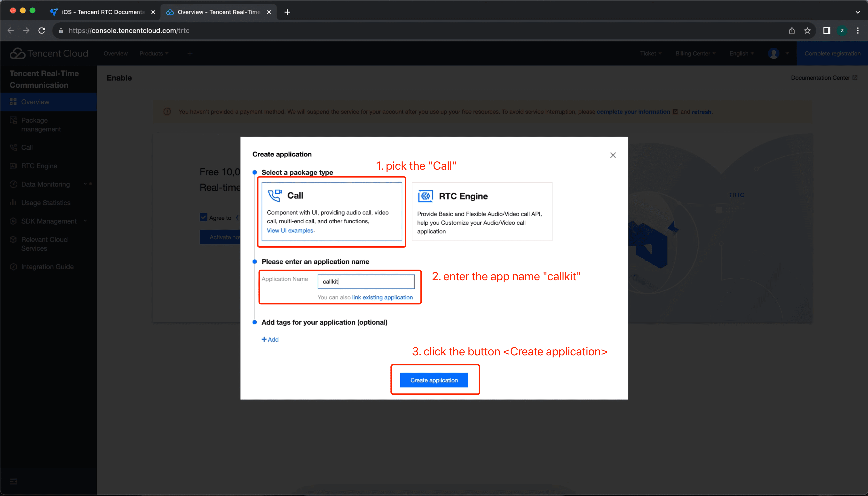Click the Create application button
The width and height of the screenshot is (868, 496).
coord(434,380)
